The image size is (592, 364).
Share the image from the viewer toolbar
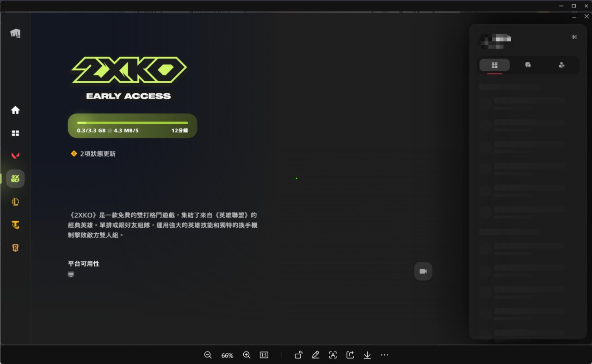[x=350, y=355]
